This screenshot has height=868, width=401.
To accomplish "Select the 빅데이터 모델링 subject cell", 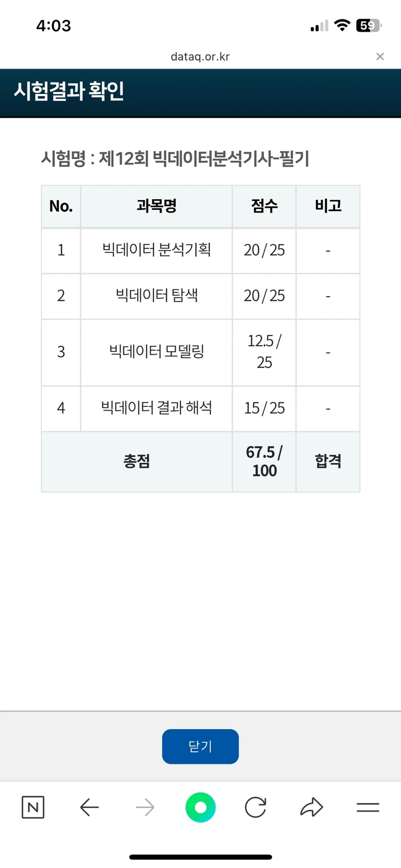I will click(x=156, y=352).
